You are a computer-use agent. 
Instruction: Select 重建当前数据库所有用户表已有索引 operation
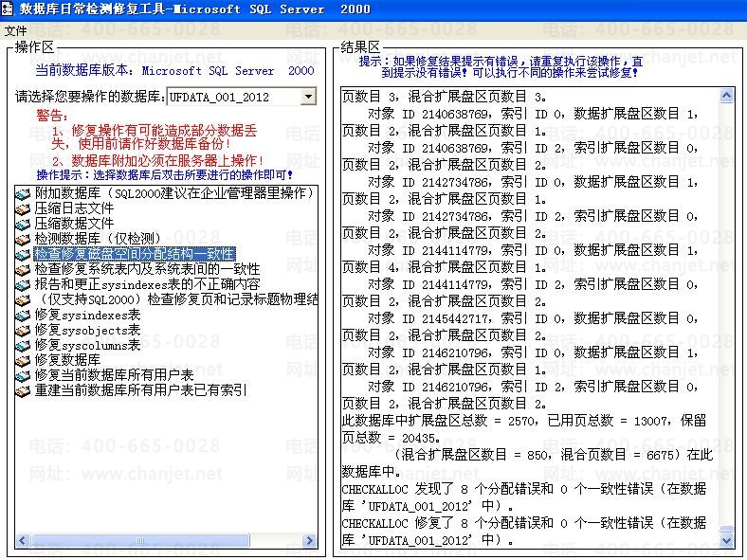[x=141, y=390]
